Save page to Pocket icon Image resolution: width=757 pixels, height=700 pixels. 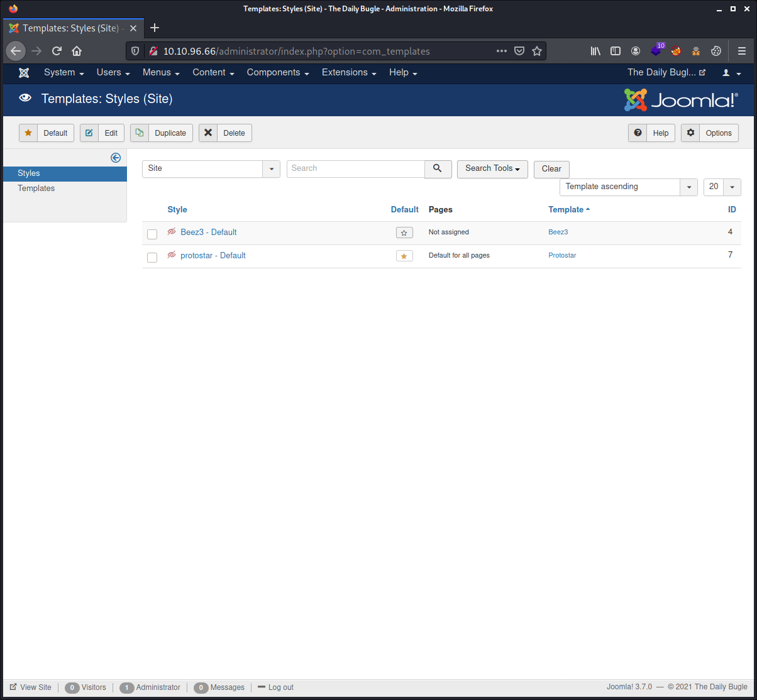point(519,51)
